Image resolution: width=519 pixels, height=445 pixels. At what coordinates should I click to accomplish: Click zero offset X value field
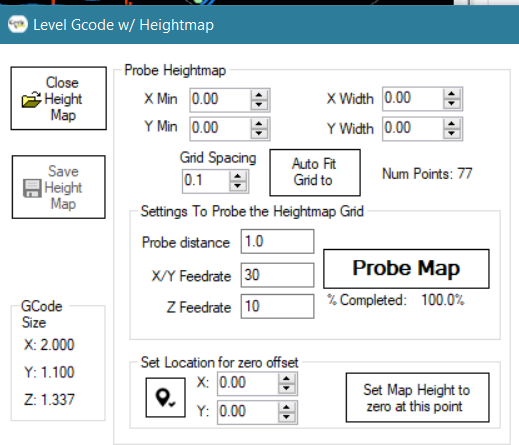tap(248, 384)
